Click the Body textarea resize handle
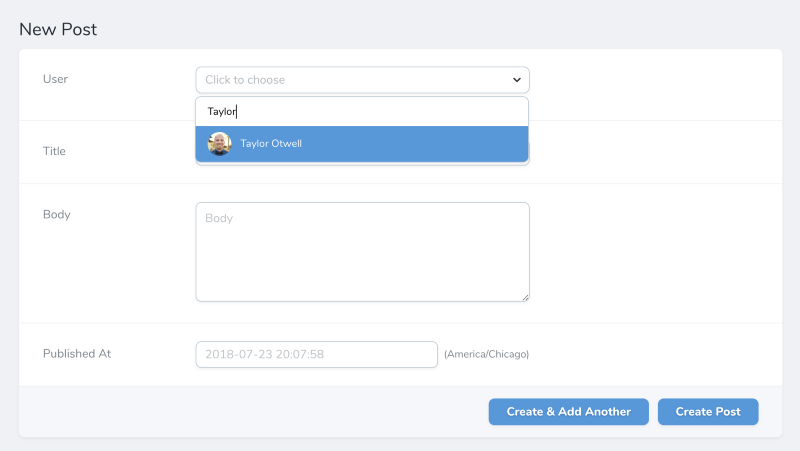Viewport: 800px width, 451px height. (525, 297)
